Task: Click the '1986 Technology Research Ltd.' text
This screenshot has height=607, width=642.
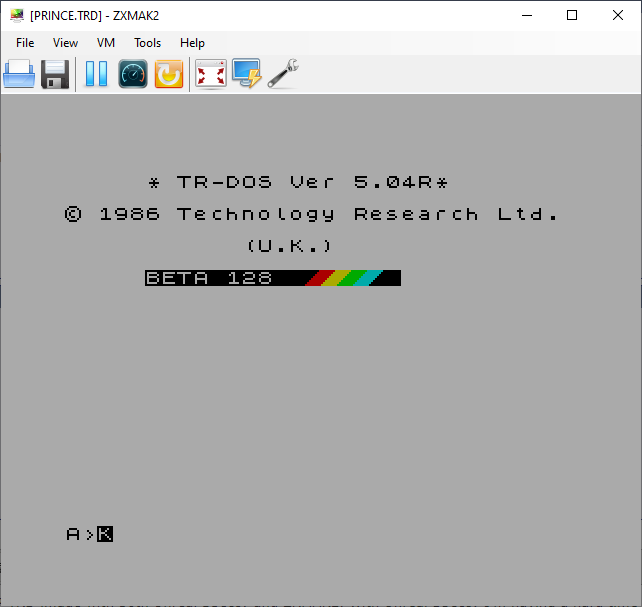Action: coord(330,214)
